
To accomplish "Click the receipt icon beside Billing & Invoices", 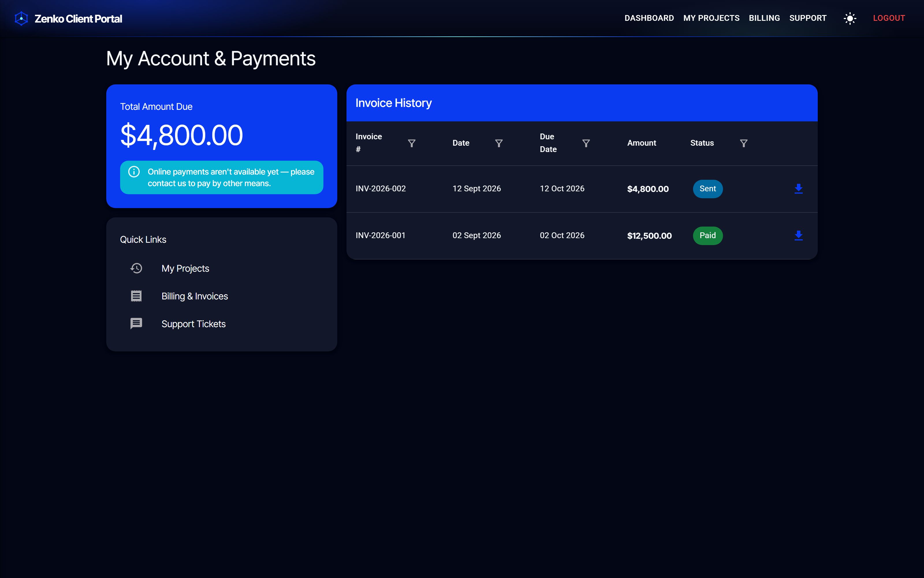I will [x=136, y=296].
